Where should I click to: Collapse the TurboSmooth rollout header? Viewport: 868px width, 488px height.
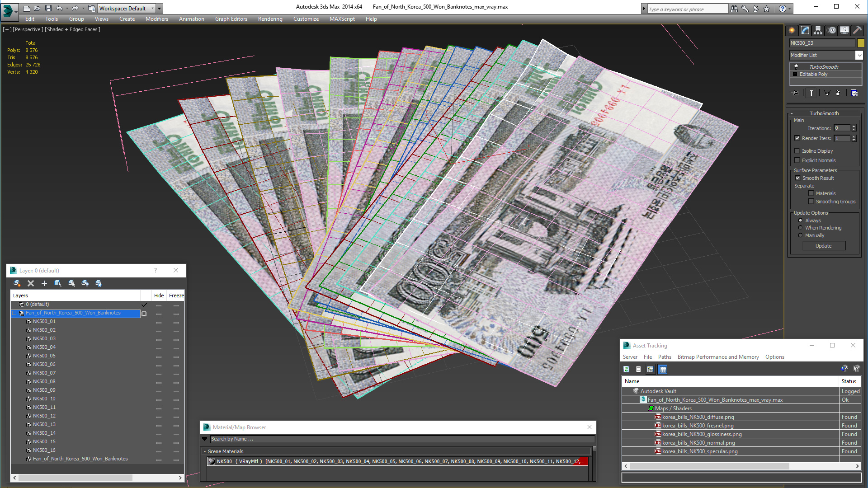pos(824,113)
